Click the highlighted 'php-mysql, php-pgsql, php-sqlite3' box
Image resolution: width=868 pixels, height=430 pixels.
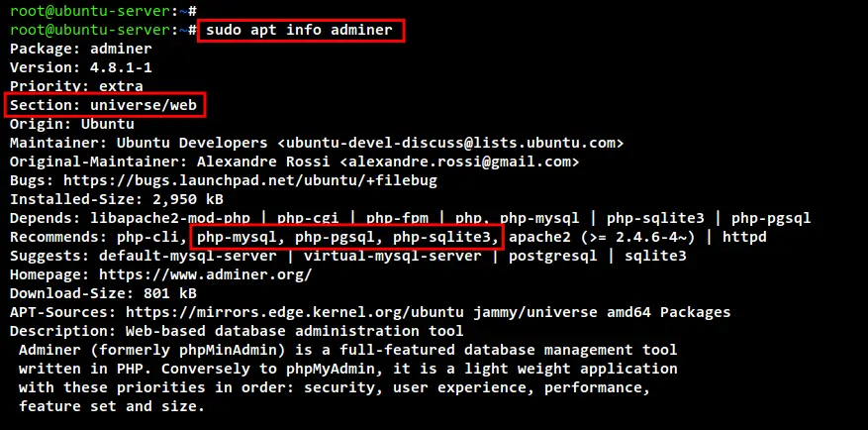[346, 237]
